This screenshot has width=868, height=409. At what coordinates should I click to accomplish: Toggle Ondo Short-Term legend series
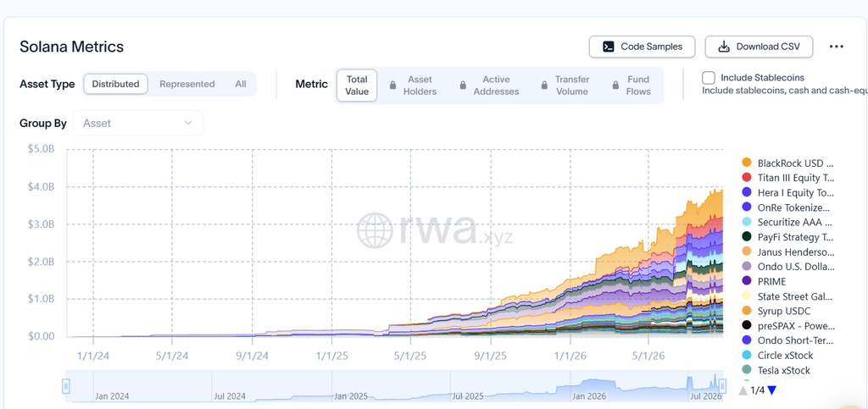(x=787, y=340)
